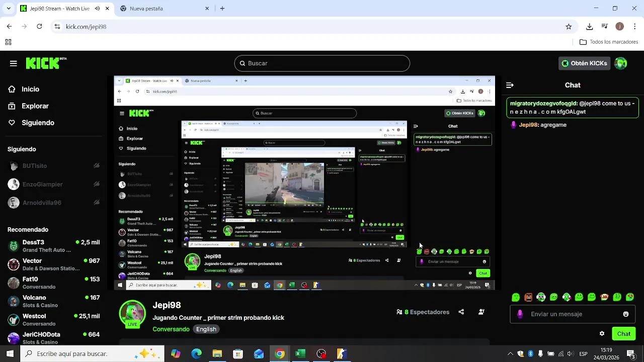Click the Obtén KICKs button
The width and height of the screenshot is (644, 362).
point(584,63)
